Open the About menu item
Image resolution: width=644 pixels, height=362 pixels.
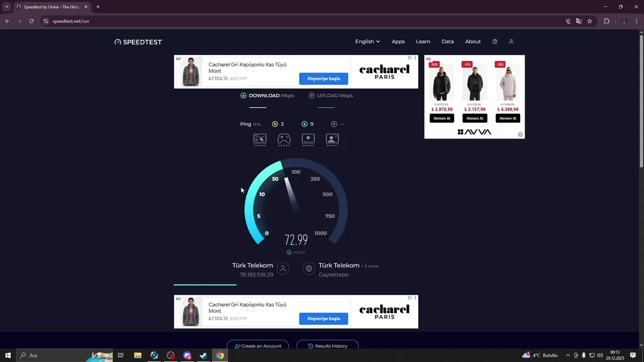pos(473,42)
